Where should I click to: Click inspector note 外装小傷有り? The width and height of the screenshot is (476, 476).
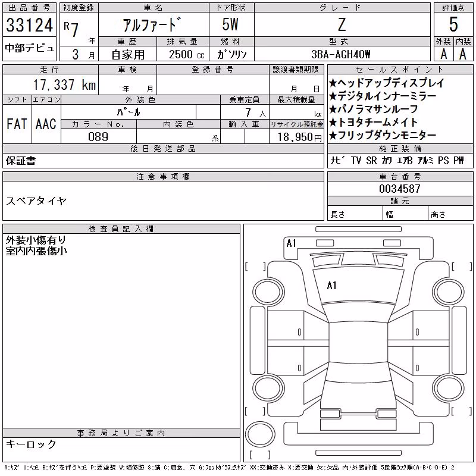(36, 240)
